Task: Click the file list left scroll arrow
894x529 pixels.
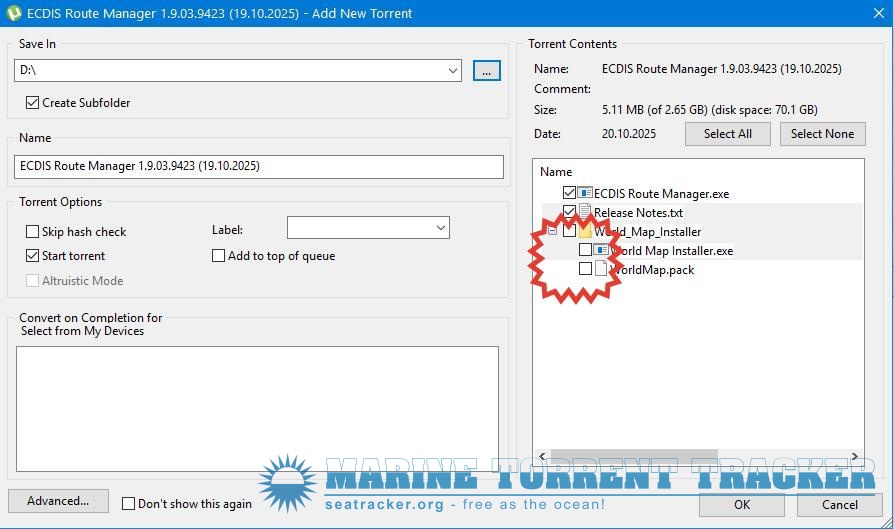Action: (542, 456)
